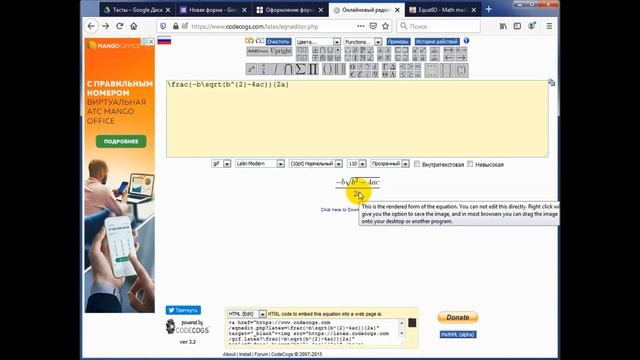Screen dimensions: 640x360
Task: Open the Functions dropdown
Action: point(362,42)
